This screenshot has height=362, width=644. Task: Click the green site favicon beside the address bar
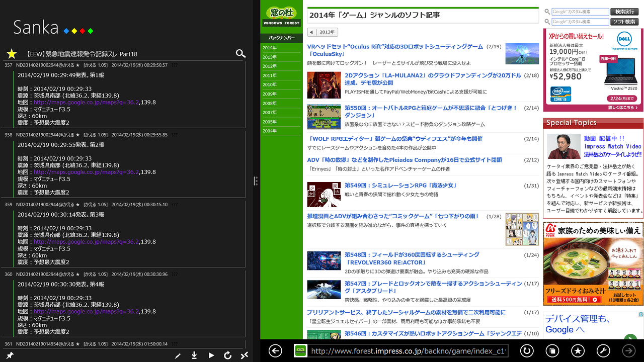click(300, 350)
